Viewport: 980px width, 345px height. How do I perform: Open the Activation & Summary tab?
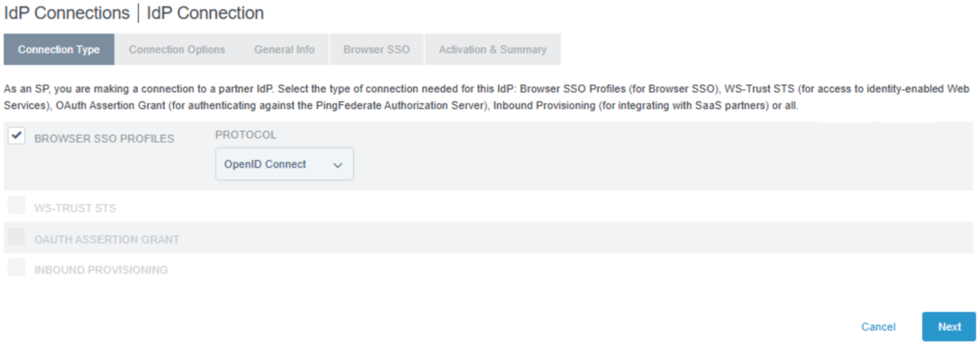coord(492,49)
